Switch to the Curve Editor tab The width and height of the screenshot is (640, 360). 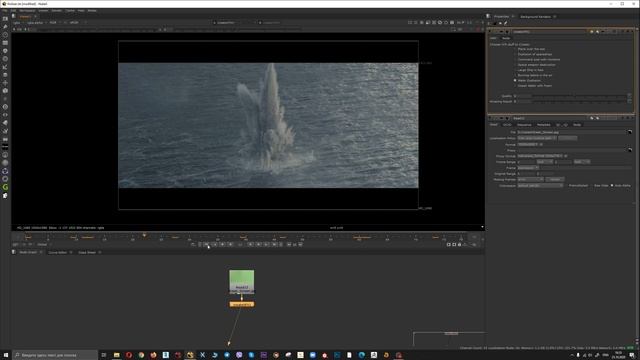[58, 252]
